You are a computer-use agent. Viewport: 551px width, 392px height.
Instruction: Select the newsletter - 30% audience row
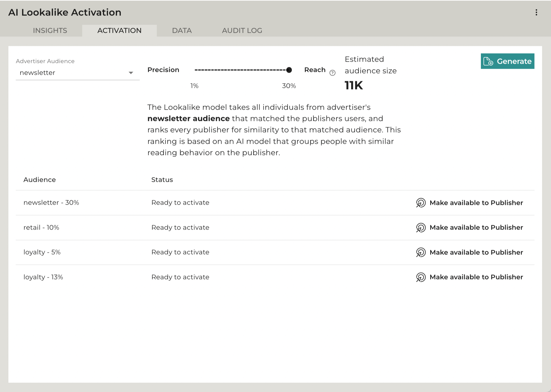coord(275,203)
